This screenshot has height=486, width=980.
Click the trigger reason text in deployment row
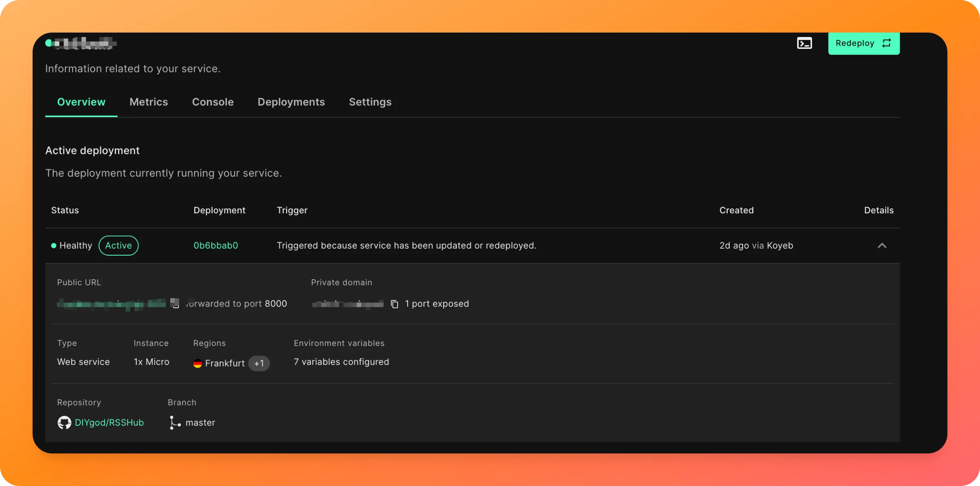407,245
